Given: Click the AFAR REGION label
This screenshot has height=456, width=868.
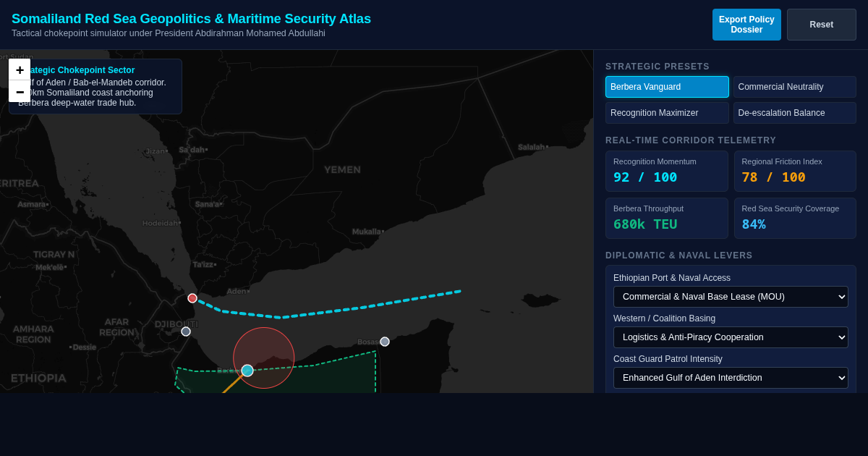Looking at the screenshot, I should [116, 327].
